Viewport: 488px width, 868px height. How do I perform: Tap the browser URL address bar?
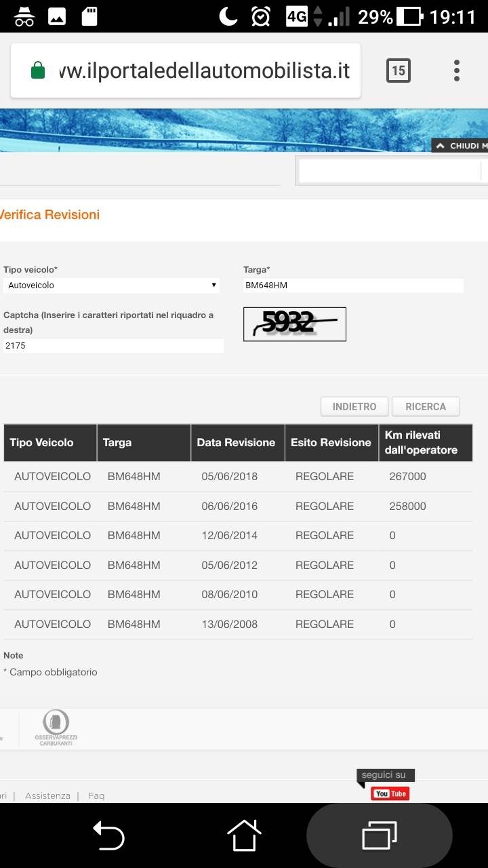coord(203,71)
